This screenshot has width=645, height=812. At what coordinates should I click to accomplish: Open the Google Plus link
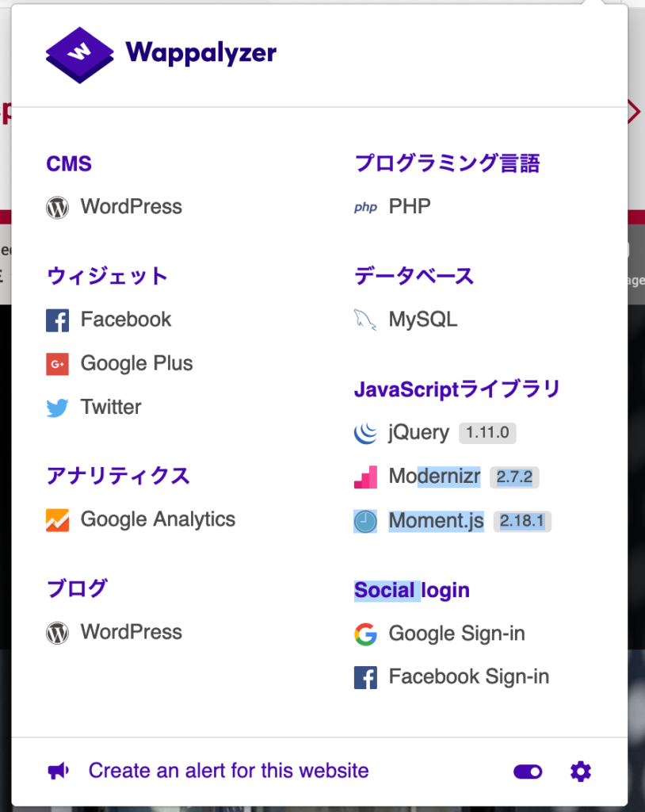pos(136,363)
